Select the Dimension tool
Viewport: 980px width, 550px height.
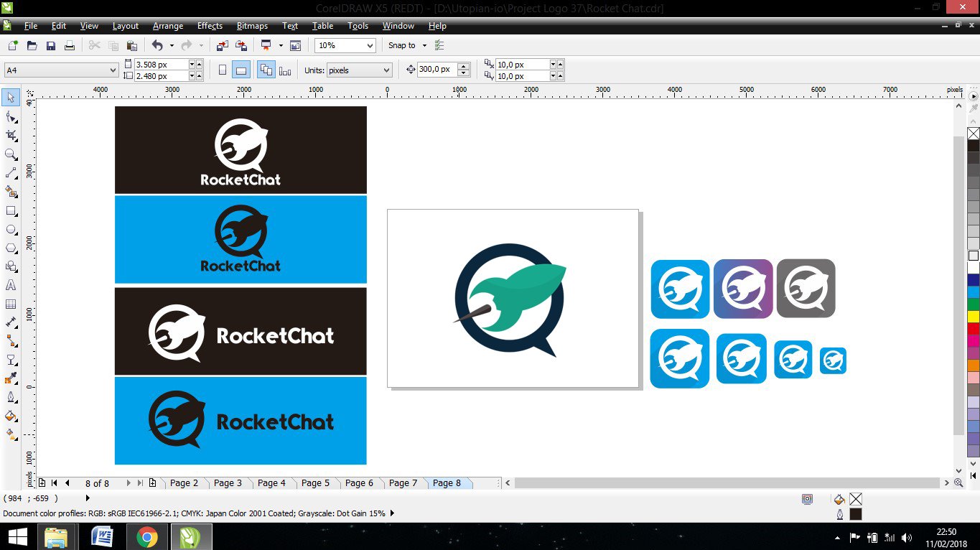point(11,322)
